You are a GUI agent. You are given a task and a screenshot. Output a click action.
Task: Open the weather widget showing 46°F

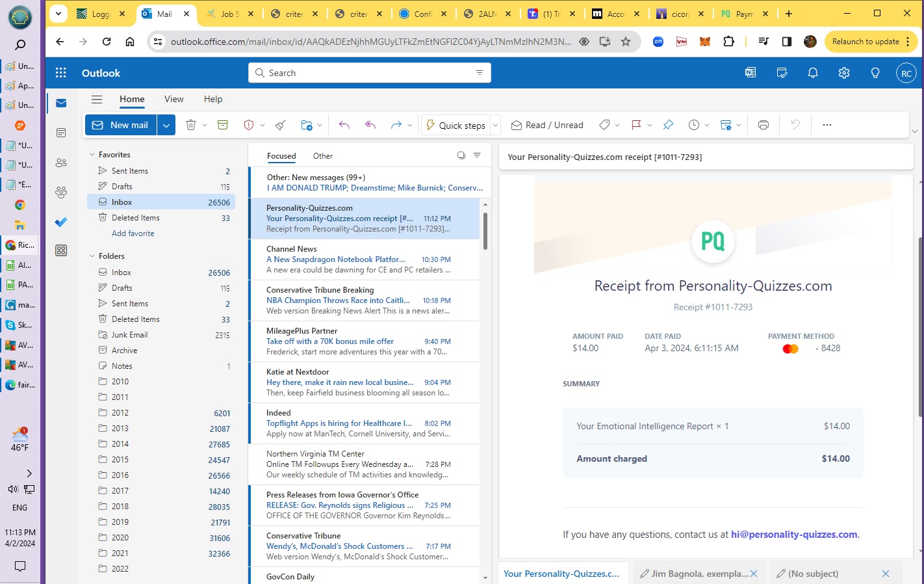click(x=20, y=440)
